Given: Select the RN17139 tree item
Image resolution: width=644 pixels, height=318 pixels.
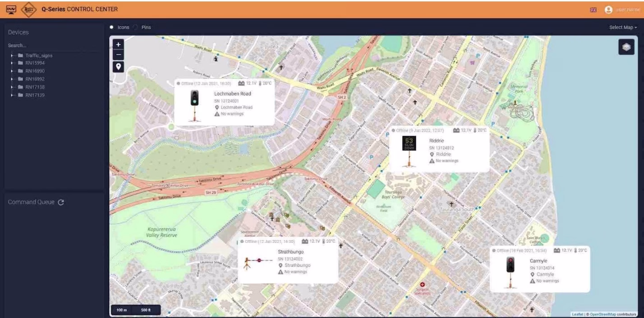Looking at the screenshot, I should click(35, 95).
